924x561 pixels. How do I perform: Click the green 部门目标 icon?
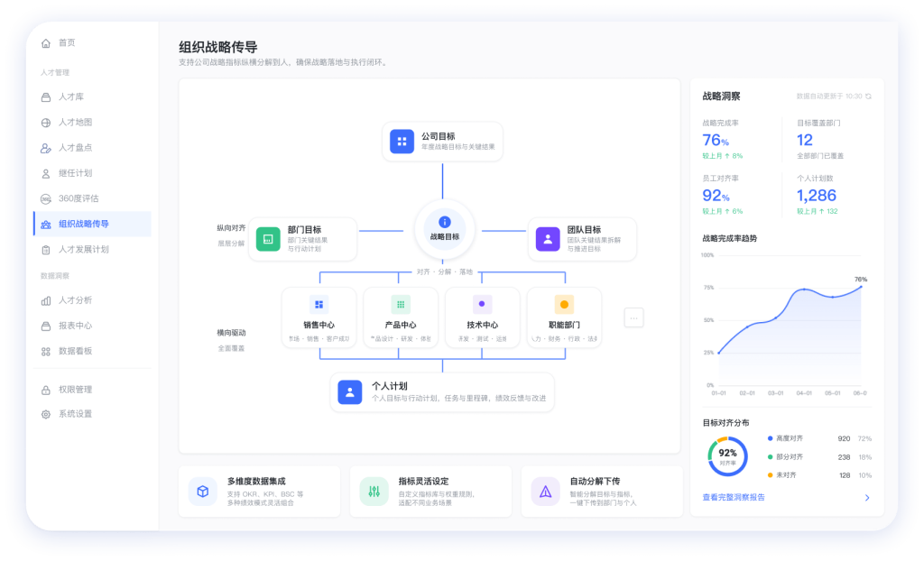coord(268,239)
